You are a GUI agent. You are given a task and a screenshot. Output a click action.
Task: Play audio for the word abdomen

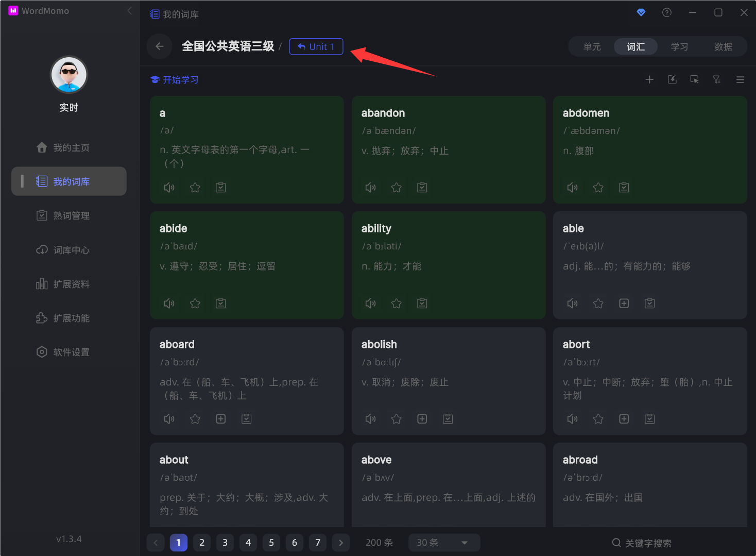(x=572, y=188)
